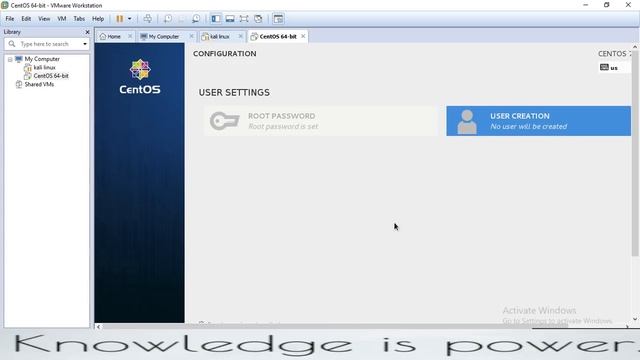Click the kali linux VM icon in tree

pos(28,68)
